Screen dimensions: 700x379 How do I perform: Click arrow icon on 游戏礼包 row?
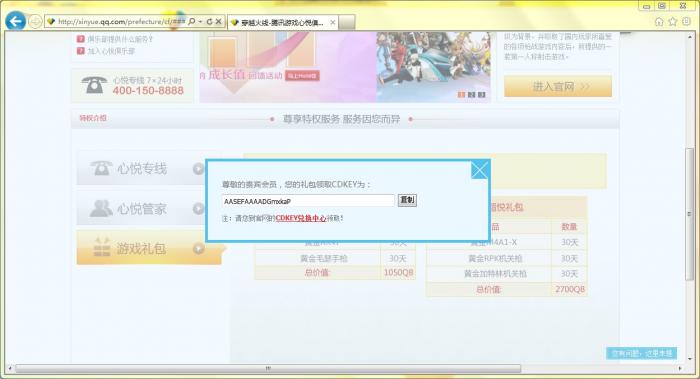click(199, 249)
